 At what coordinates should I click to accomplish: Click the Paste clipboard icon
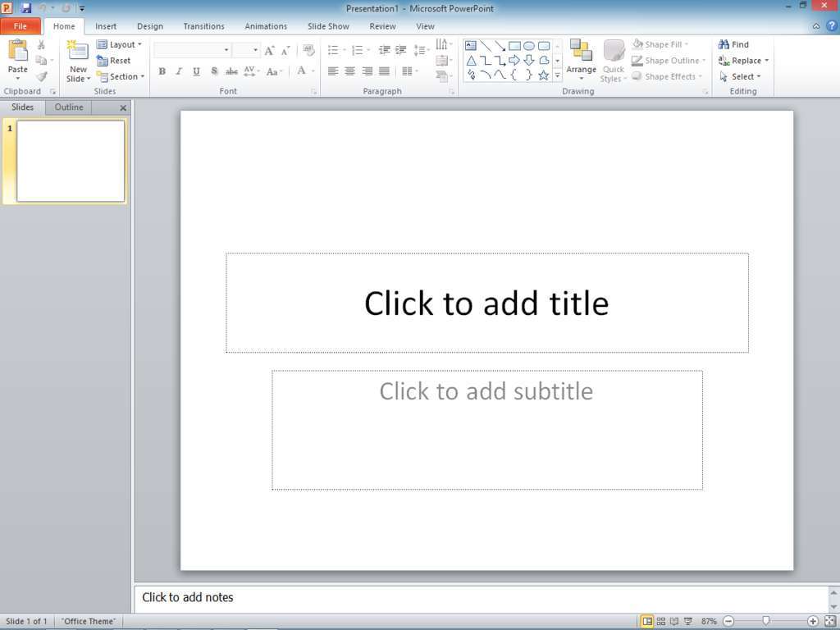pyautogui.click(x=18, y=51)
